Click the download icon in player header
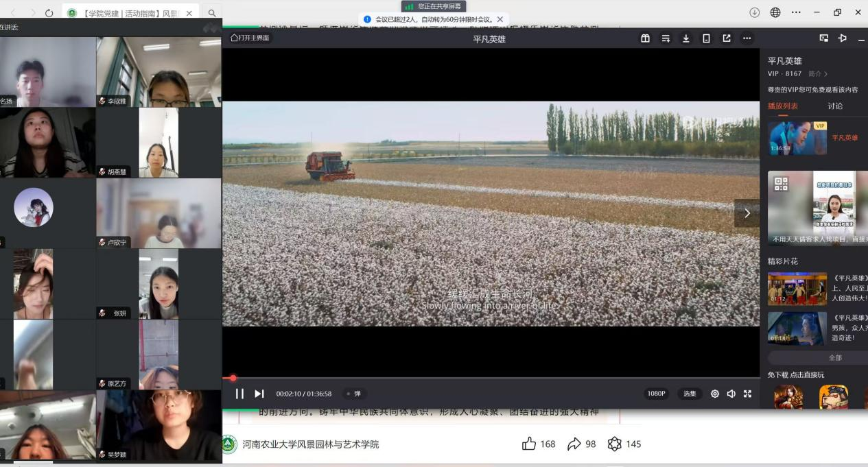This screenshot has width=868, height=467. click(x=685, y=38)
